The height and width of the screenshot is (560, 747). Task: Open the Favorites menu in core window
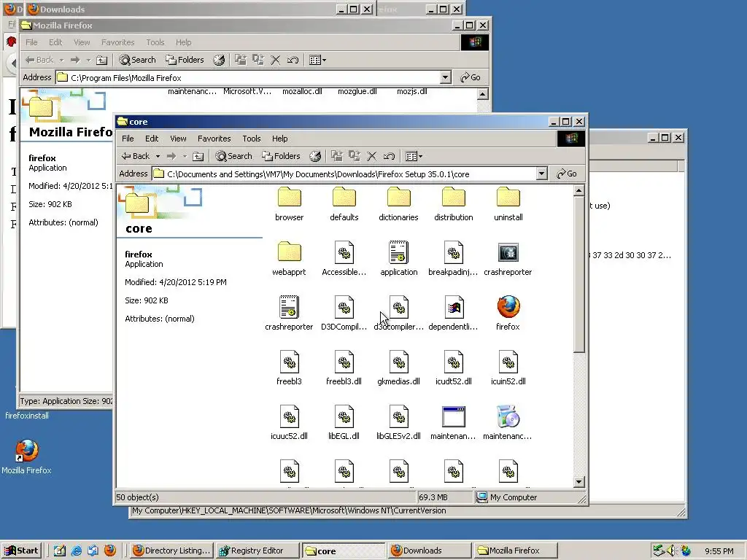tap(214, 139)
